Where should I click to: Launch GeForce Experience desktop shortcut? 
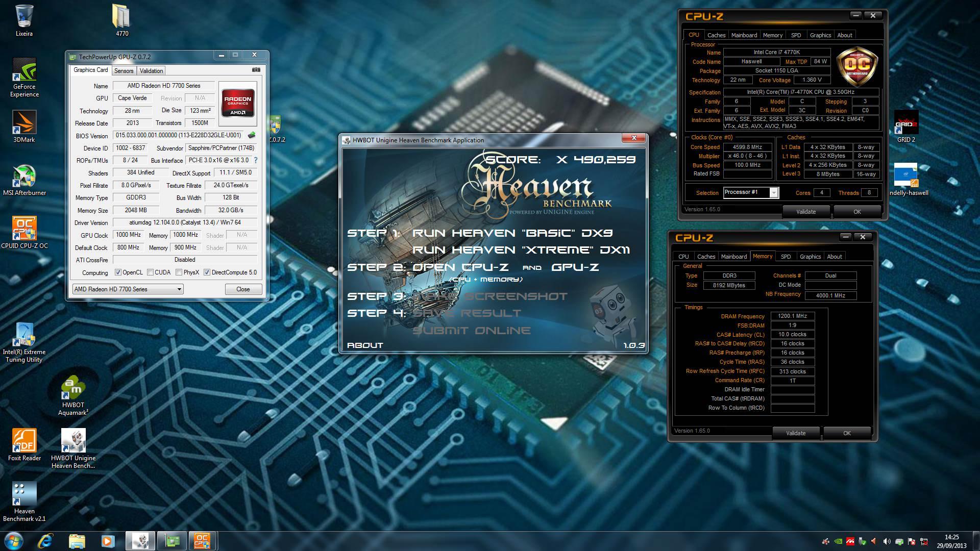click(24, 77)
